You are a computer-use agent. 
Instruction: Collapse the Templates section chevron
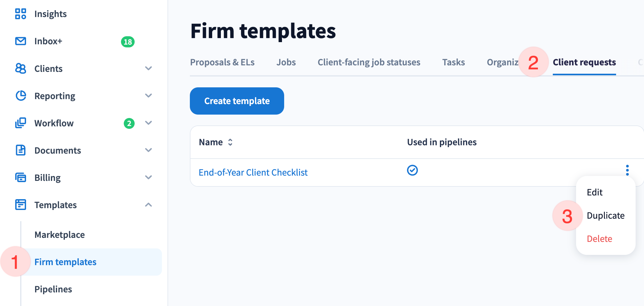pyautogui.click(x=148, y=205)
